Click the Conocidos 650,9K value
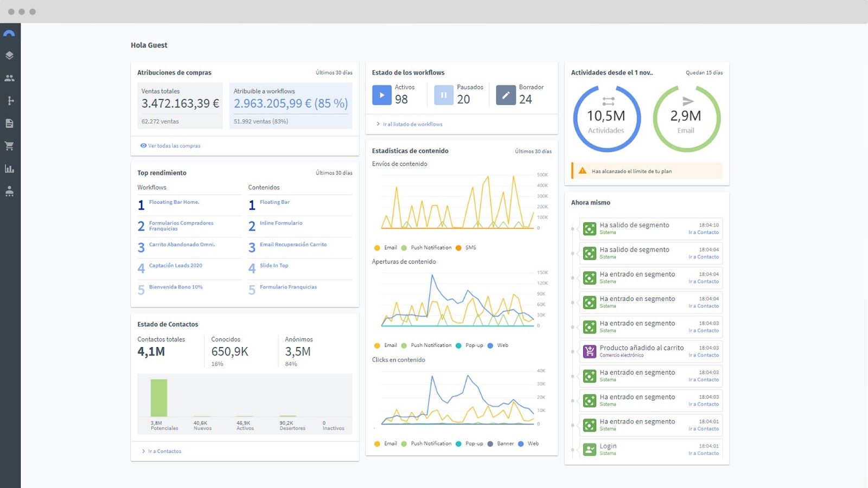The image size is (868, 488). (229, 351)
